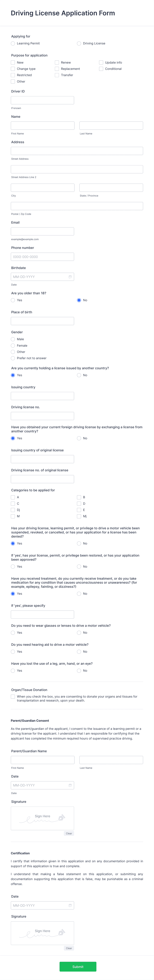Image resolution: width=154 pixels, height=980 pixels.
Task: Check the Transfer checkbox
Action: pyautogui.click(x=56, y=75)
